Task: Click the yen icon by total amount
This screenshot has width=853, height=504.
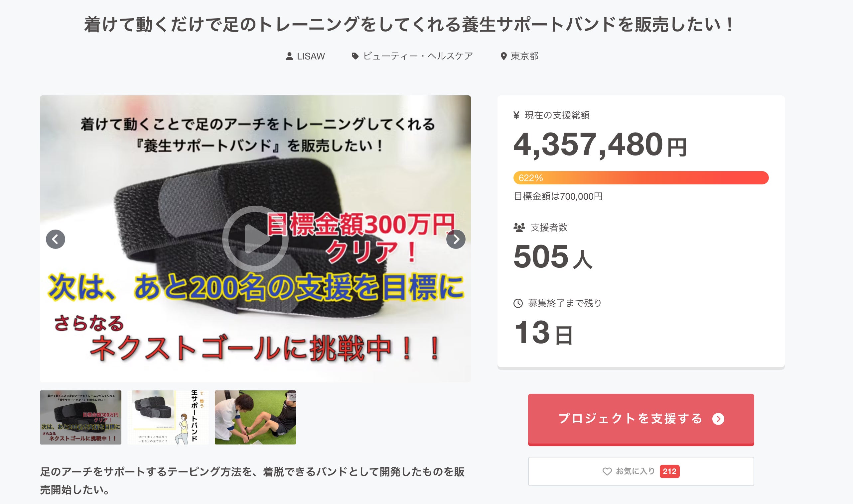Action: [516, 116]
